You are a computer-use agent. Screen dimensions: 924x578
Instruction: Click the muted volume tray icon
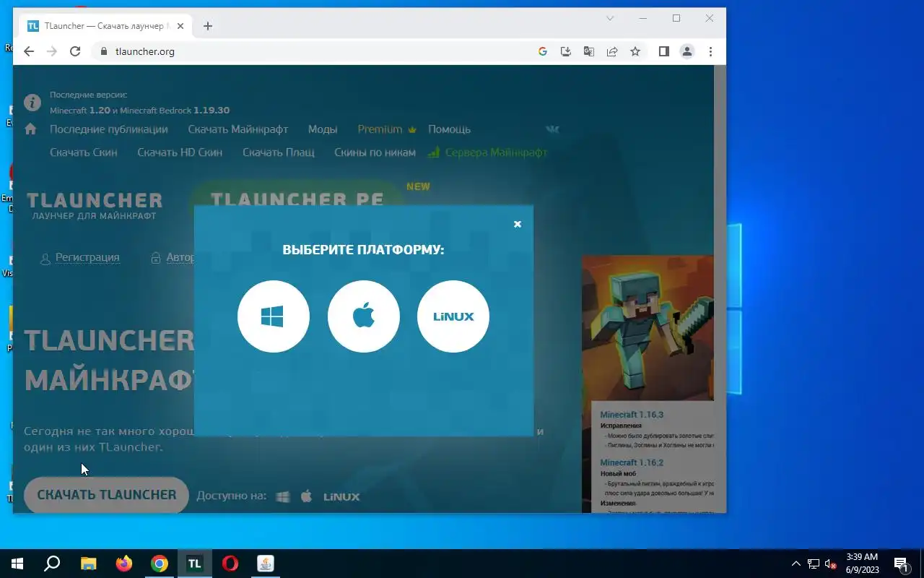(831, 564)
